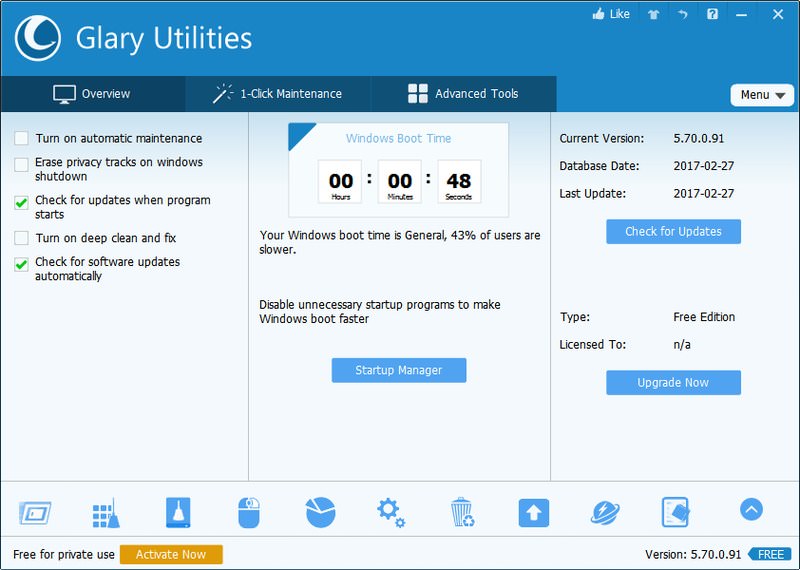Click the 00 Minutes boot time box

point(399,182)
